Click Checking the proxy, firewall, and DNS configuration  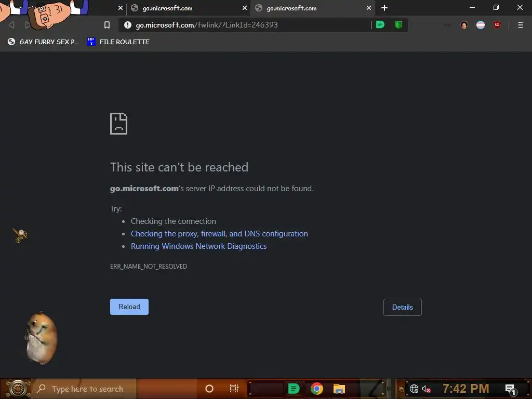click(x=219, y=234)
